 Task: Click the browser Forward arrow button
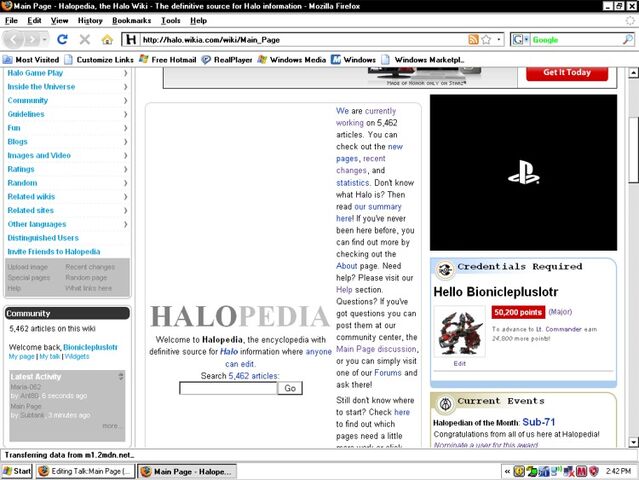(31, 40)
